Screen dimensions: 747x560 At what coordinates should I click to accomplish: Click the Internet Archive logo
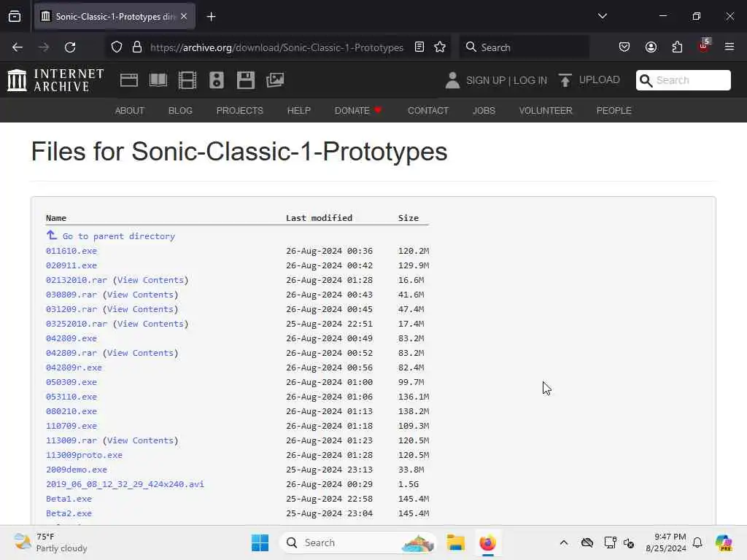coord(55,80)
